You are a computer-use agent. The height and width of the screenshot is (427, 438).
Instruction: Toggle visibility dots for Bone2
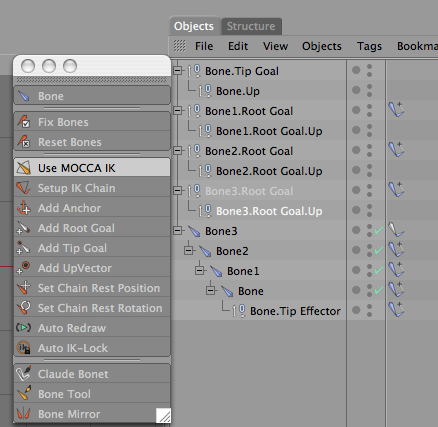click(369, 250)
